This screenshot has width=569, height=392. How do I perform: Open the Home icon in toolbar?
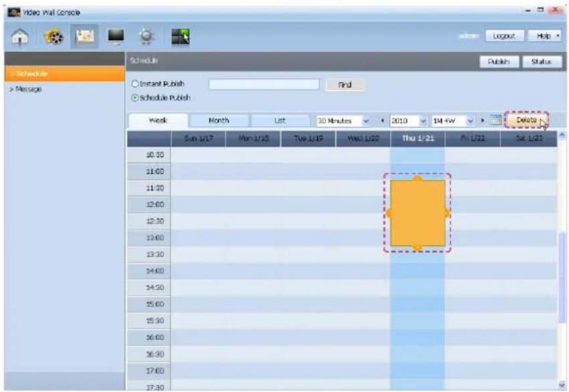tap(20, 36)
